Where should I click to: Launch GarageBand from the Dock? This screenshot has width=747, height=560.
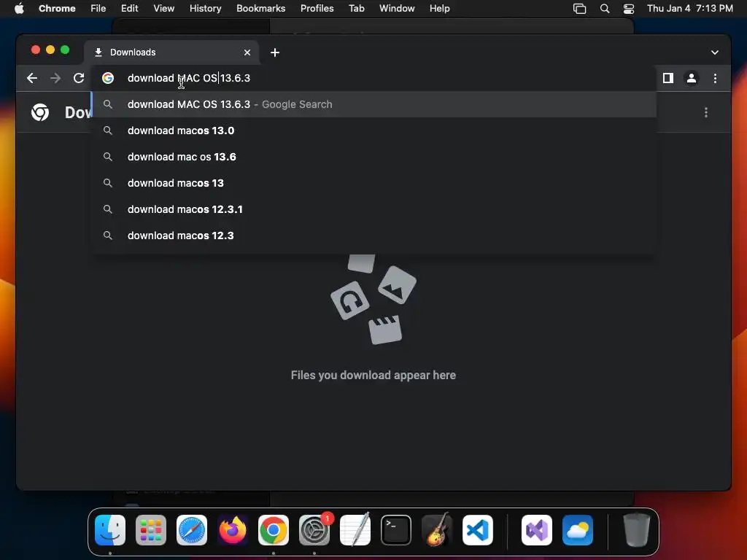pos(437,529)
